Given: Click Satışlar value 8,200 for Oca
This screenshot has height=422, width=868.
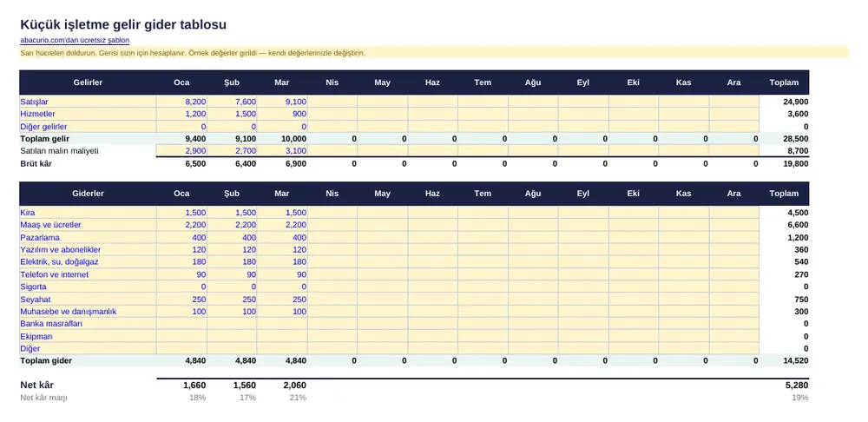Looking at the screenshot, I should pyautogui.click(x=195, y=102).
